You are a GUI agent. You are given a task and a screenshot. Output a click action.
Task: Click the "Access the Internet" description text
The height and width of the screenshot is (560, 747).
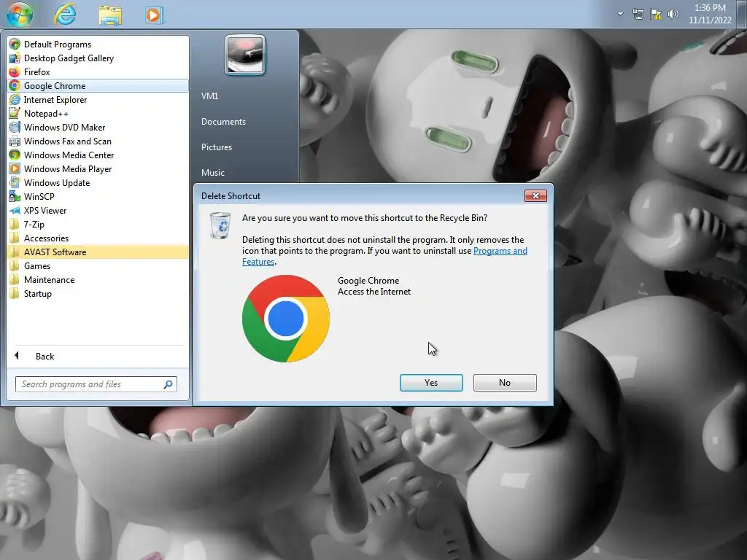pyautogui.click(x=374, y=292)
